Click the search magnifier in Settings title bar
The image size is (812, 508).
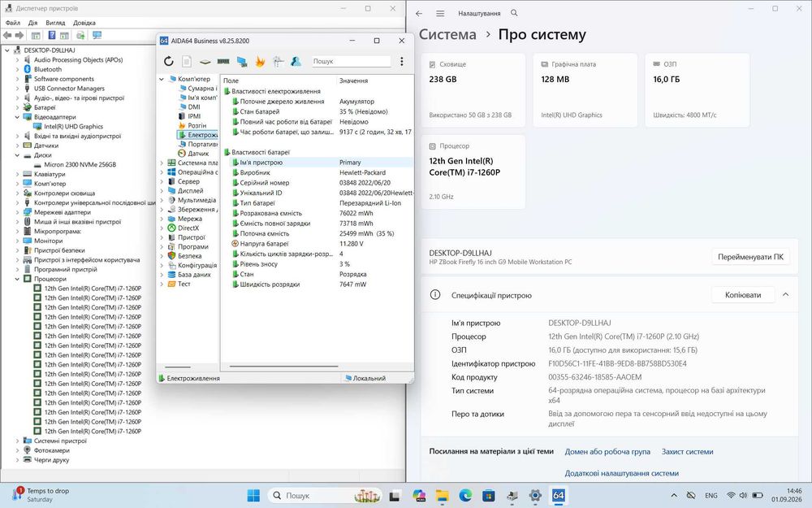coord(514,13)
